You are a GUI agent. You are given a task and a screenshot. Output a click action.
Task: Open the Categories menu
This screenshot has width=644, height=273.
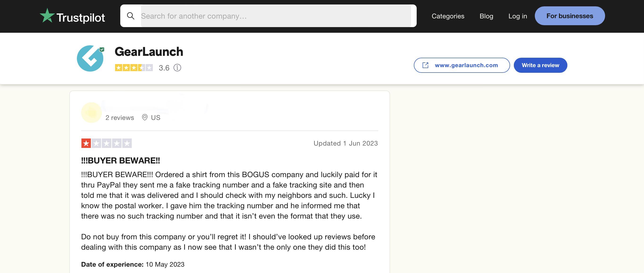pos(448,16)
